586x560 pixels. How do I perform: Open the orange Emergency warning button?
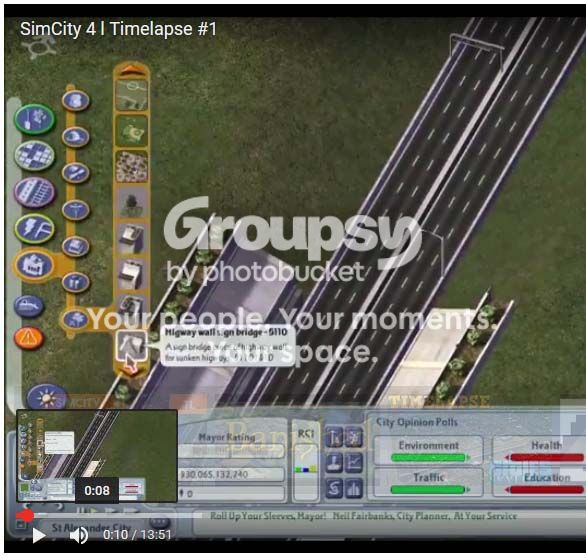29,338
